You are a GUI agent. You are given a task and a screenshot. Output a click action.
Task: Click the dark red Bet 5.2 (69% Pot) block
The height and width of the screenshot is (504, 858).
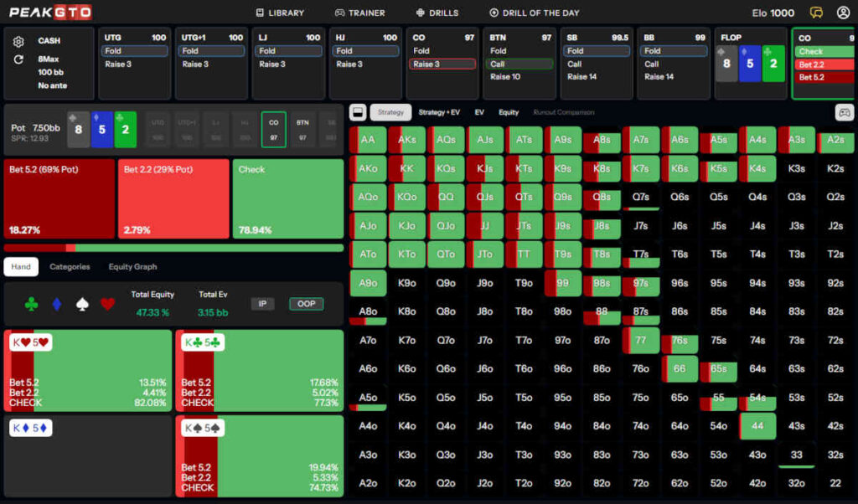pyautogui.click(x=59, y=198)
